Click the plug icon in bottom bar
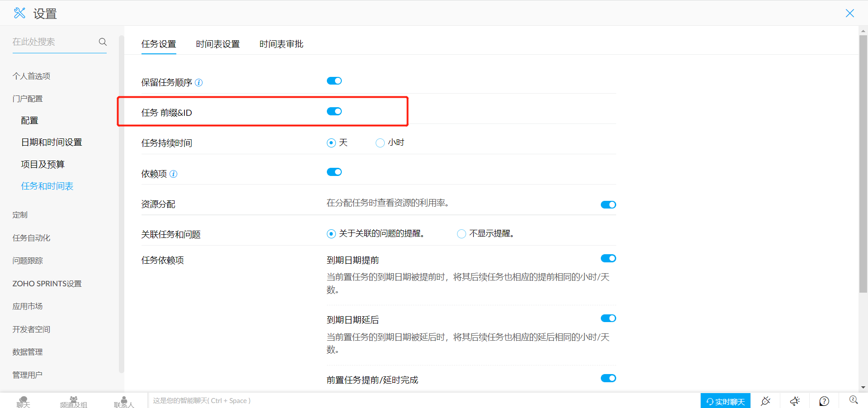The width and height of the screenshot is (868, 408). click(765, 401)
